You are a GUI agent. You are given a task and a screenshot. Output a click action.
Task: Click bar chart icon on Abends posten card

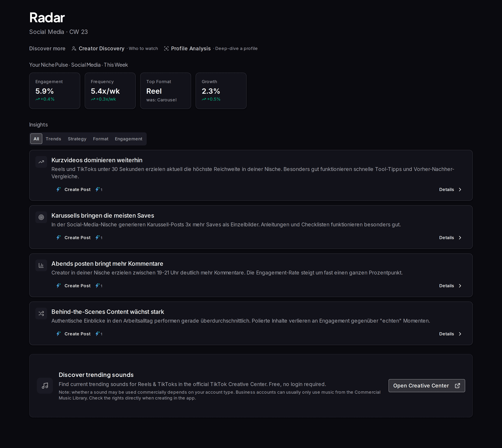(41, 265)
